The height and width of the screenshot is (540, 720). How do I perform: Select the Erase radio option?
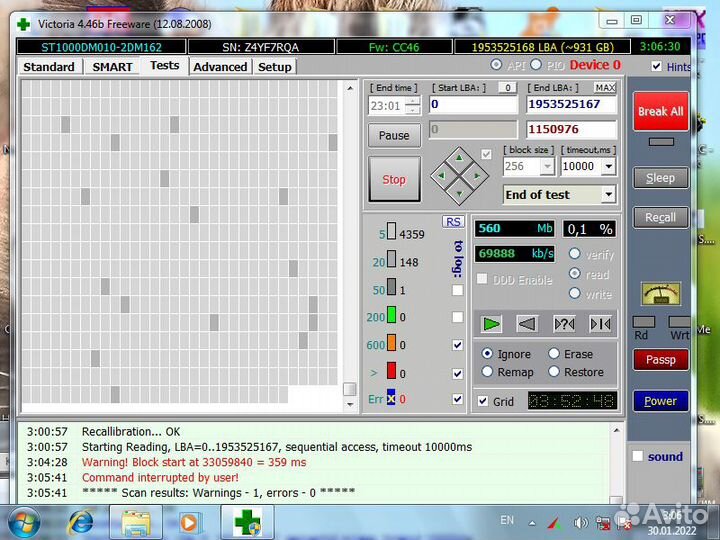click(x=554, y=354)
